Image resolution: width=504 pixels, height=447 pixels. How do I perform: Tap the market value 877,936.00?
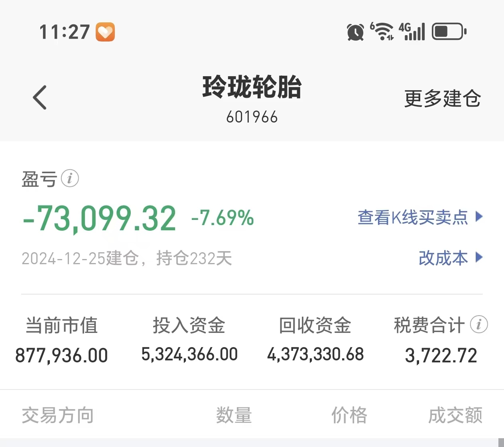point(61,355)
